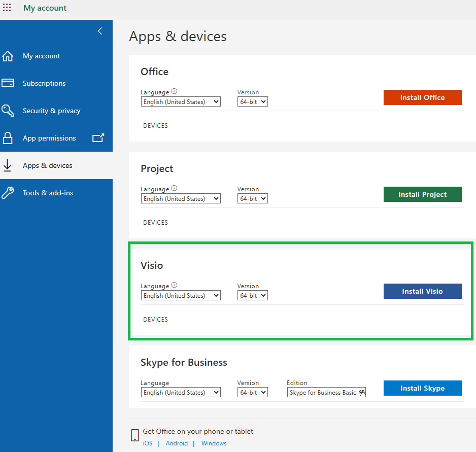Open the Visio Version 64-bit dropdown
This screenshot has height=452, width=476.
253,295
